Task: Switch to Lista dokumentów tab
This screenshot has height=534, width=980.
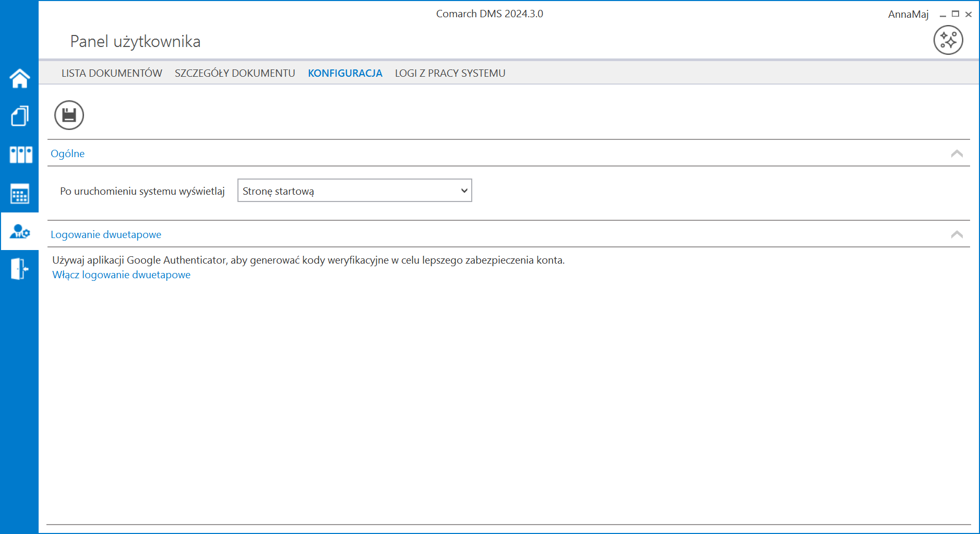Action: tap(112, 73)
